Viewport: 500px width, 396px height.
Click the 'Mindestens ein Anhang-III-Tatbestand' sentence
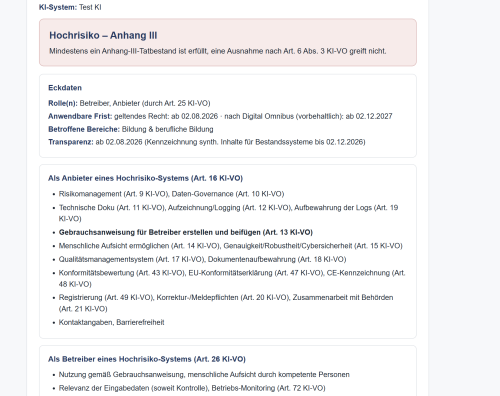[x=218, y=51]
